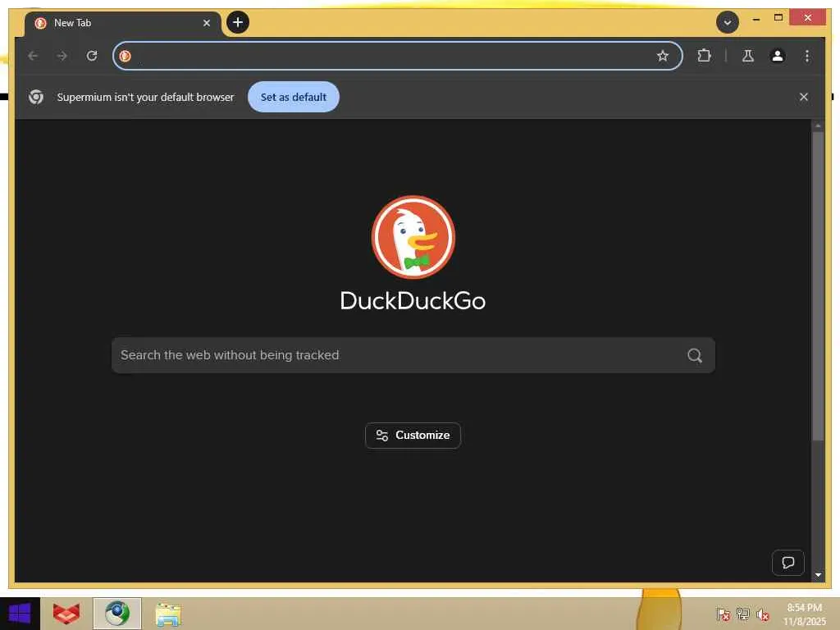This screenshot has width=840, height=630.
Task: Dismiss the default browser infobar
Action: (804, 97)
